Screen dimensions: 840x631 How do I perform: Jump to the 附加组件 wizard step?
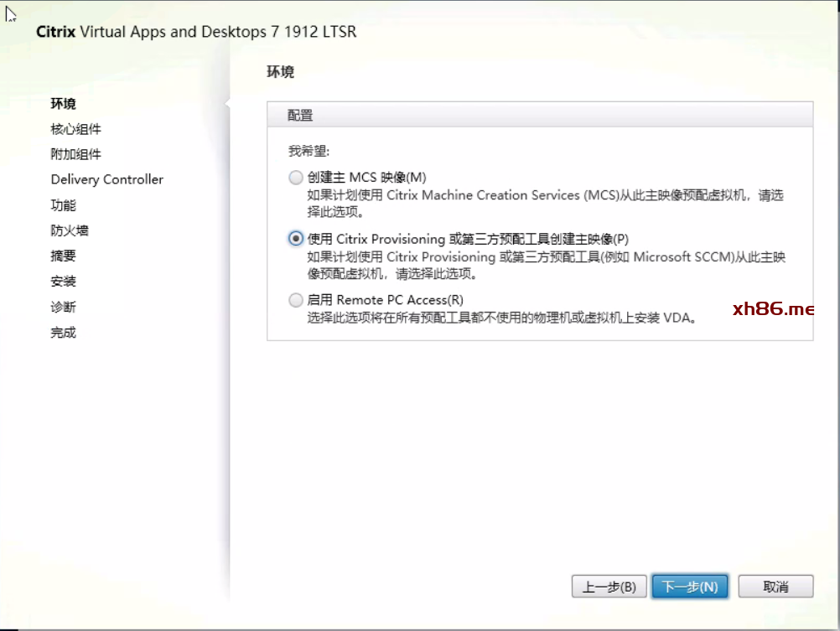[75, 154]
